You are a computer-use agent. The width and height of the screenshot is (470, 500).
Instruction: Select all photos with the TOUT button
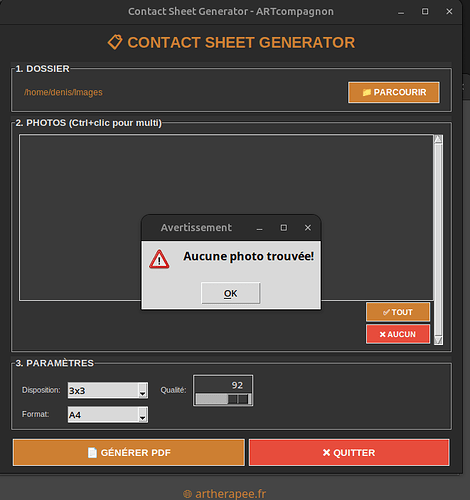(398, 312)
